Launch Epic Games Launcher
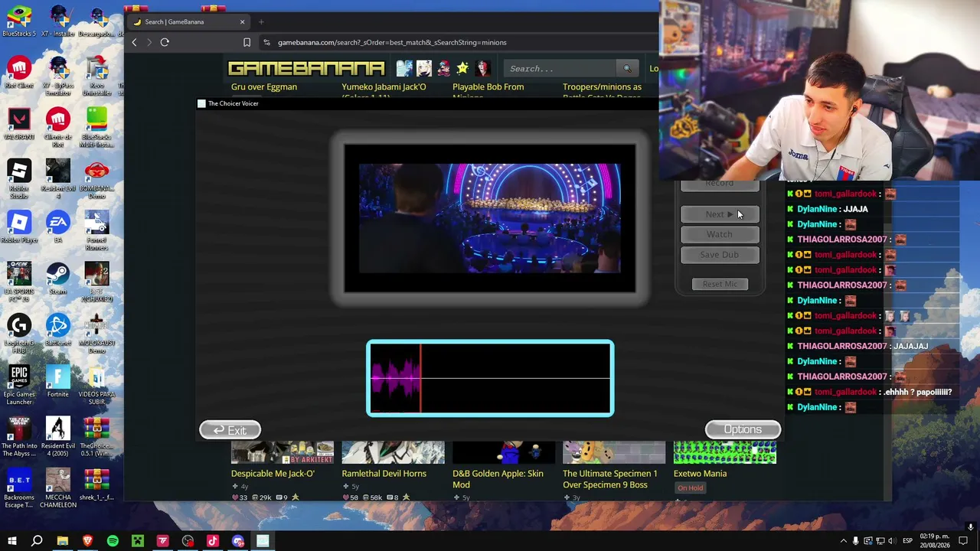Viewport: 980px width, 551px height. coord(19,385)
